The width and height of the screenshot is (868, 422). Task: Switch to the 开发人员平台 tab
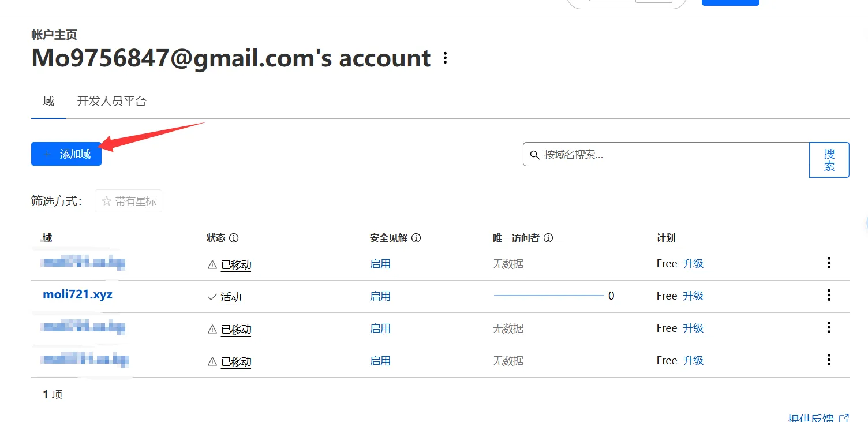[112, 102]
